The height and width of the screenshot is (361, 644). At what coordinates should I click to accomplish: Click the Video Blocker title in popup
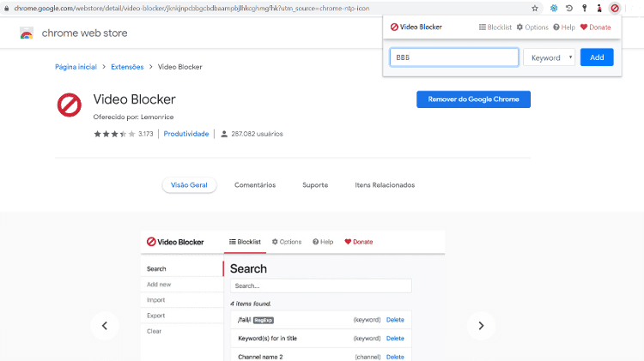pyautogui.click(x=416, y=27)
